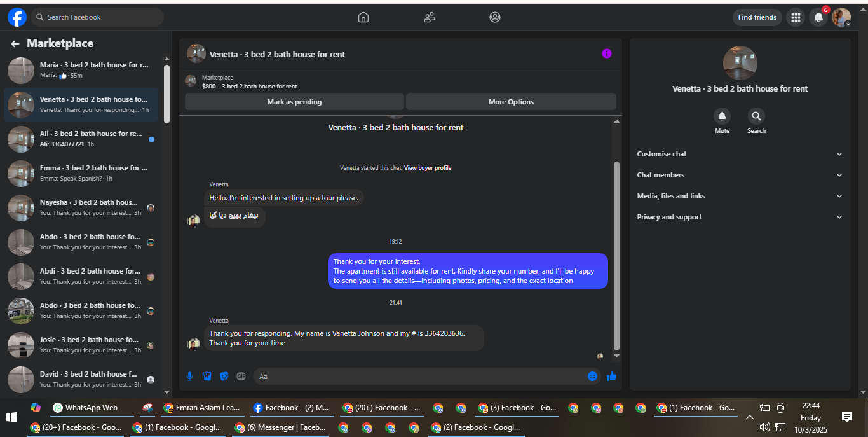Open the emoji picker in message box
868x437 pixels.
tap(593, 376)
